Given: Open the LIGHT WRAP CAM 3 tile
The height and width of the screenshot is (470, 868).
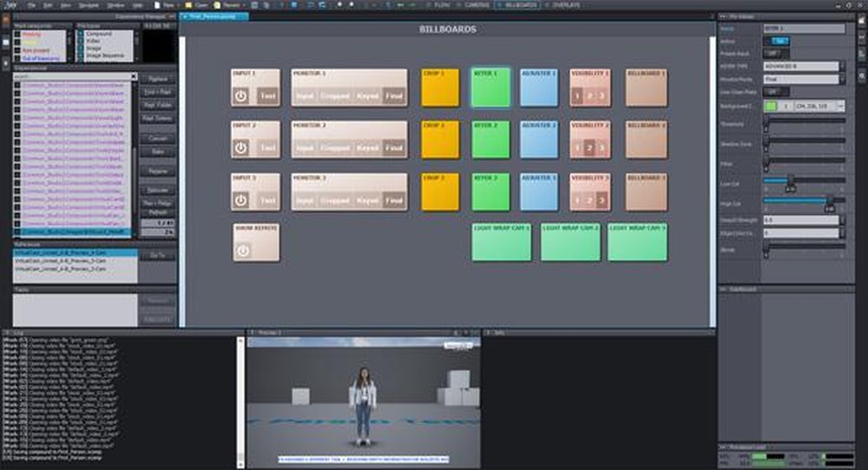Looking at the screenshot, I should [637, 242].
